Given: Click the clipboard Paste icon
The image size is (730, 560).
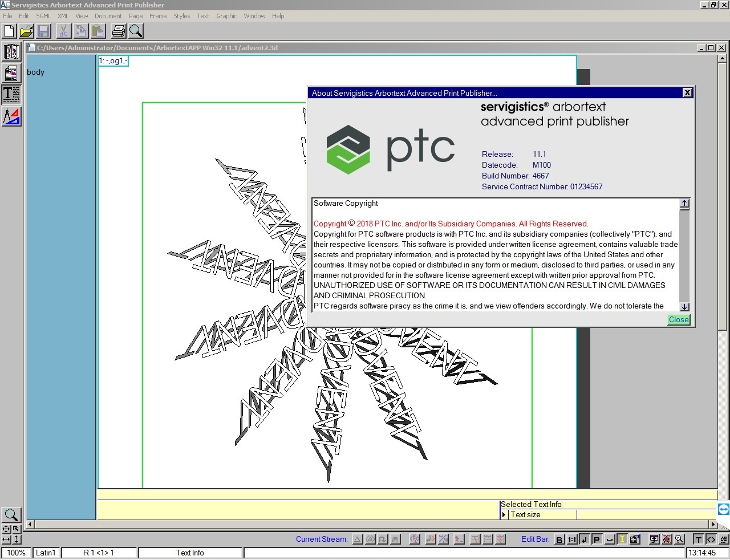Looking at the screenshot, I should pyautogui.click(x=98, y=31).
